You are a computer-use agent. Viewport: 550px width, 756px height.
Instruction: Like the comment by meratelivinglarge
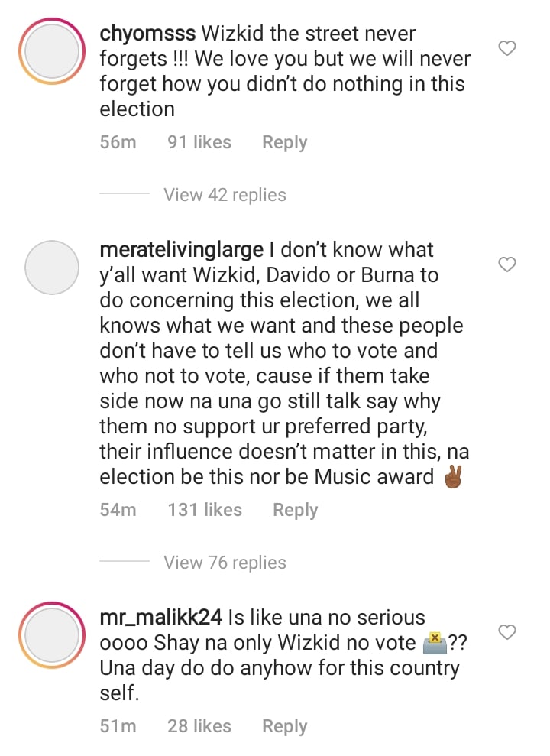(507, 264)
